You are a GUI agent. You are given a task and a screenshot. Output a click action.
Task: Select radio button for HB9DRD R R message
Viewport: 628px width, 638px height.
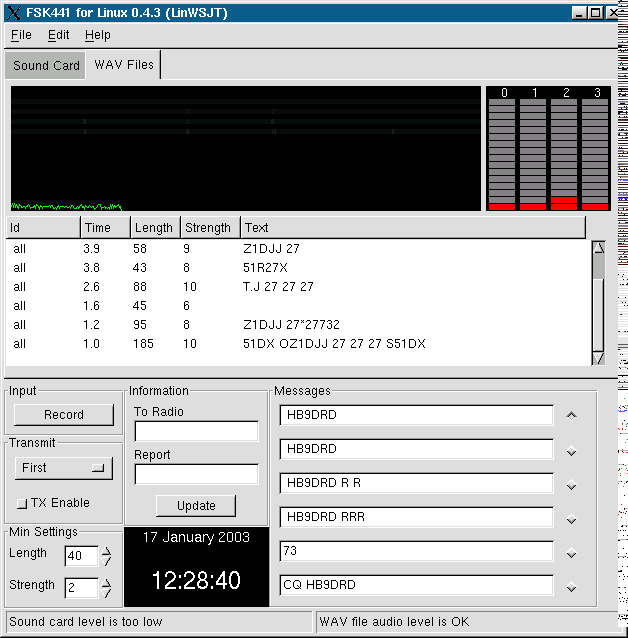tap(571, 485)
